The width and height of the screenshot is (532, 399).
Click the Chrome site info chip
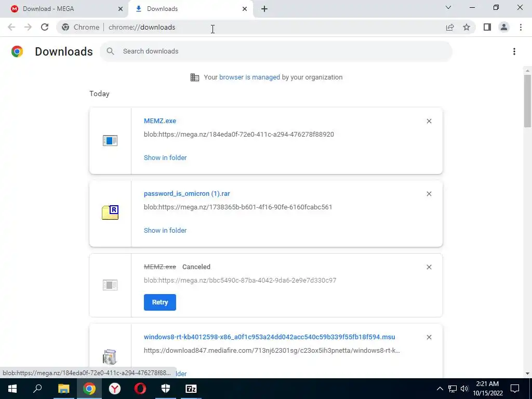[x=81, y=27]
